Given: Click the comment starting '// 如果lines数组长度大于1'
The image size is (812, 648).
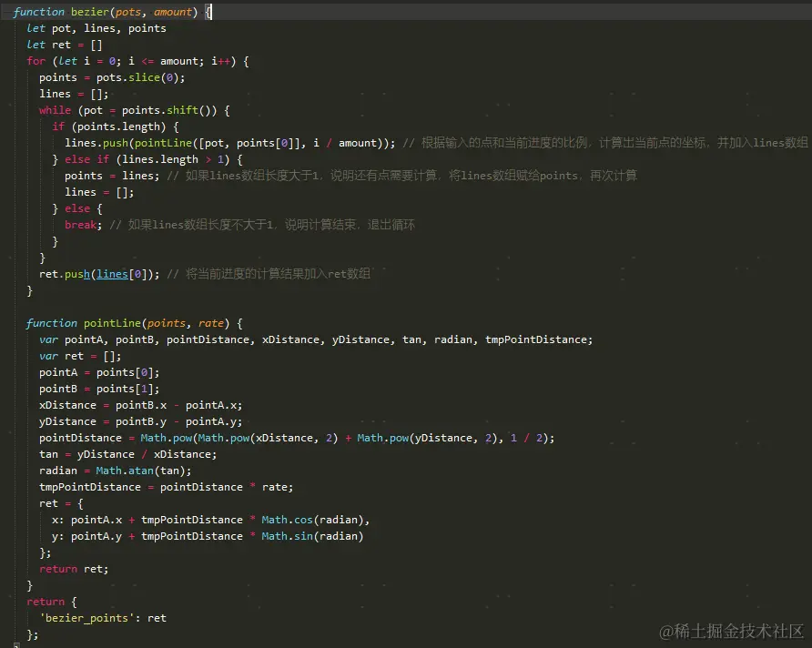Looking at the screenshot, I should 401,176.
